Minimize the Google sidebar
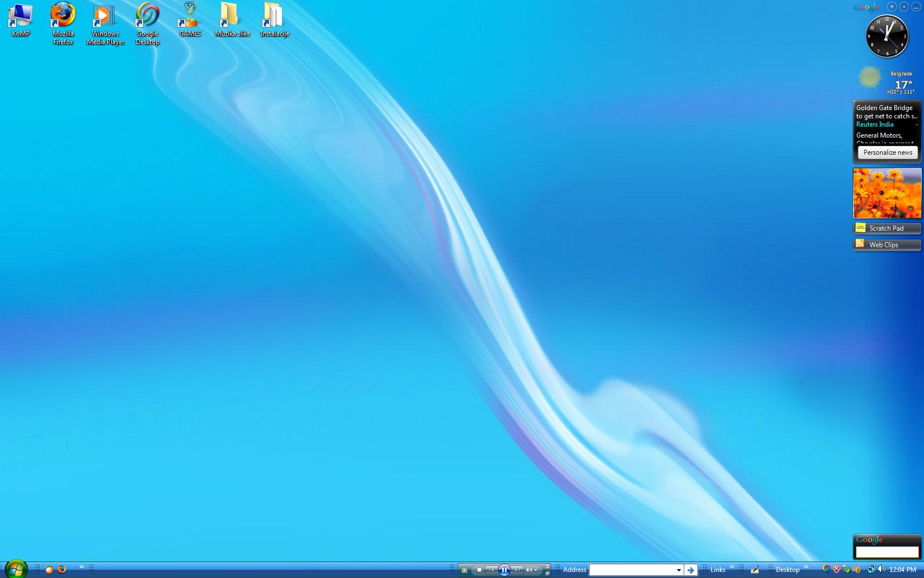This screenshot has height=578, width=924. click(x=916, y=7)
